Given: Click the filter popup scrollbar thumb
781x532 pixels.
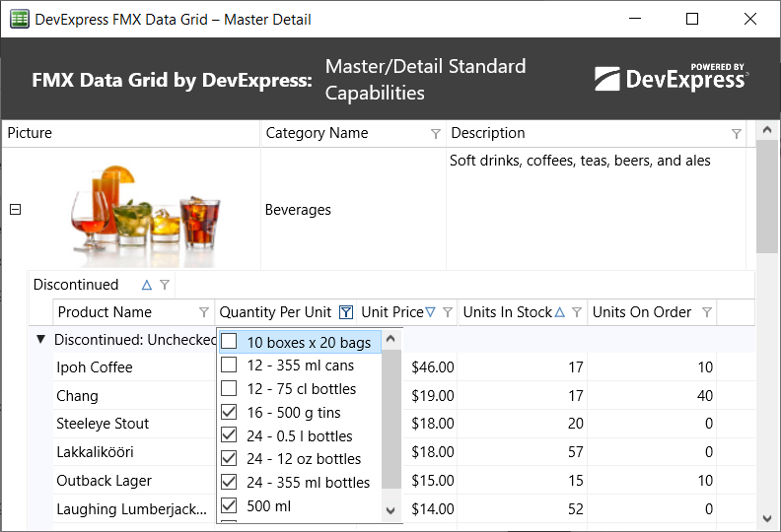Looking at the screenshot, I should (391, 419).
